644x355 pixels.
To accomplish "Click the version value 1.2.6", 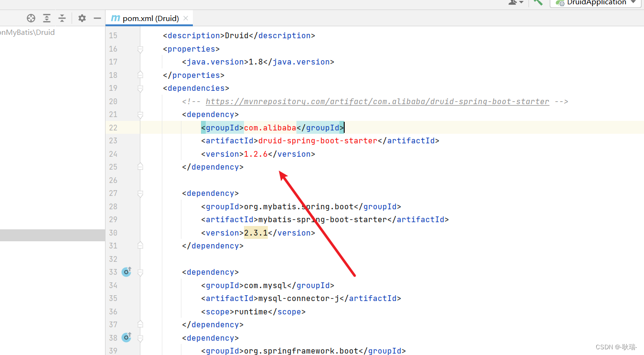I will [x=256, y=154].
